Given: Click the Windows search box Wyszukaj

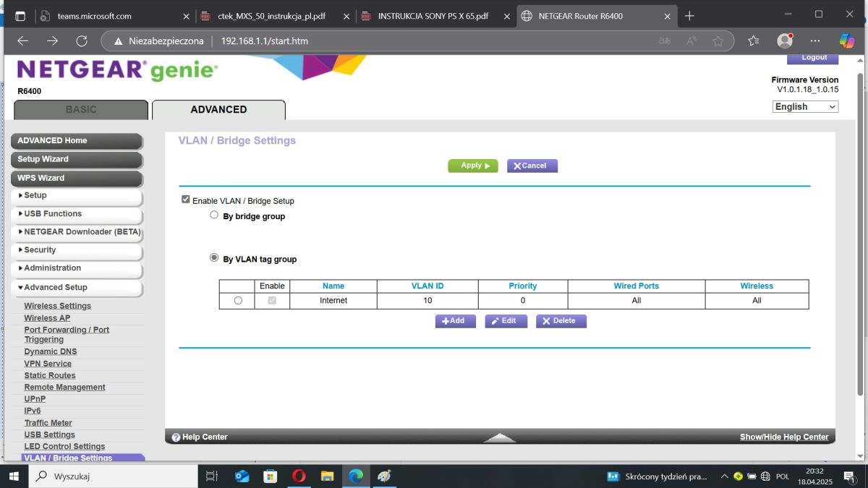Looking at the screenshot, I should click(113, 476).
